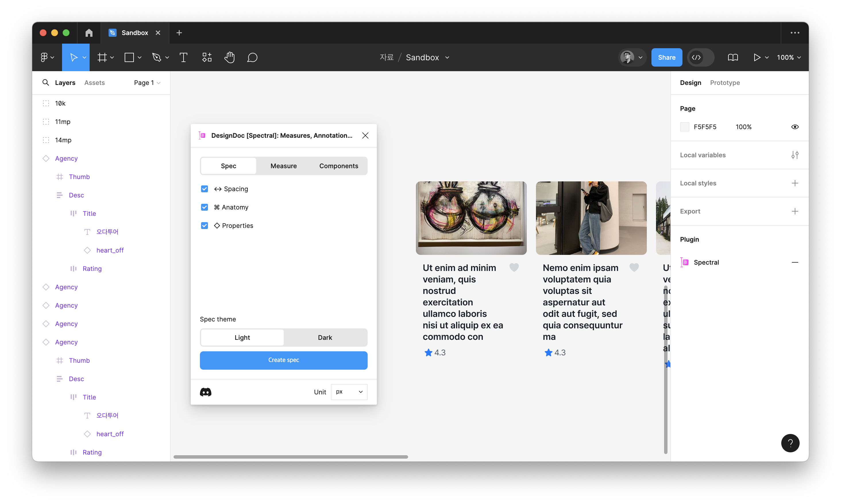Viewport: 841px width, 504px height.
Task: Select the Spec tab in plugin
Action: pyautogui.click(x=228, y=166)
